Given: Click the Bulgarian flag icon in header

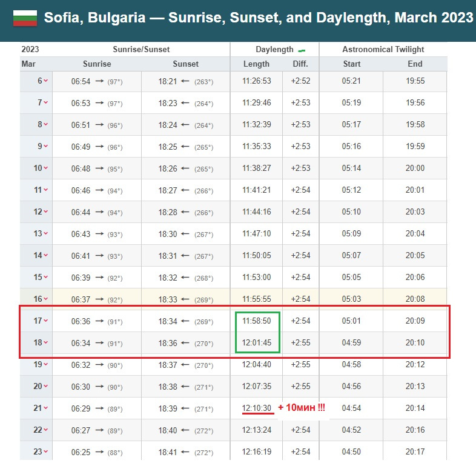Looking at the screenshot, I should click(x=25, y=18).
